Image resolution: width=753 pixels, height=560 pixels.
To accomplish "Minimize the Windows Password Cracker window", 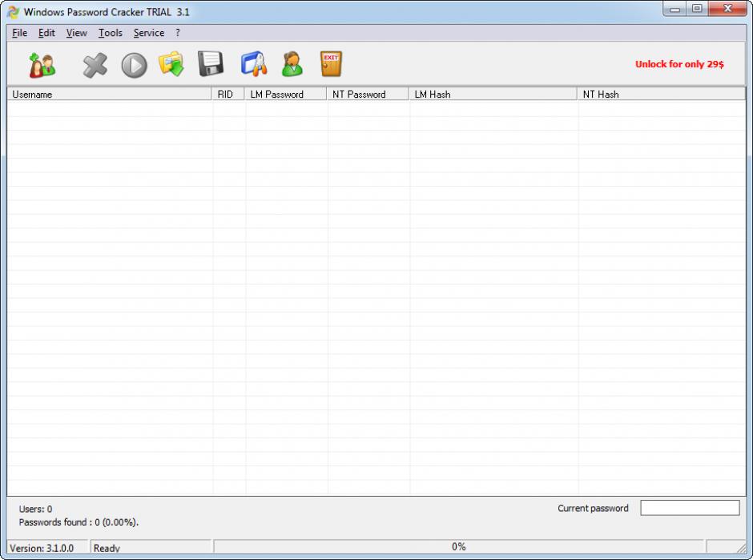I will tap(675, 9).
